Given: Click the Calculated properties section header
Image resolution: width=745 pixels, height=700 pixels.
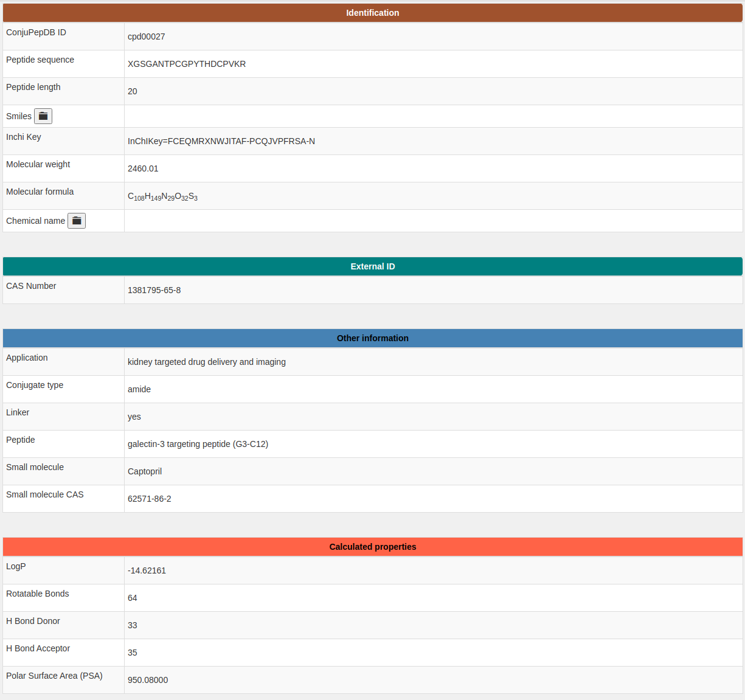Looking at the screenshot, I should tap(372, 547).
